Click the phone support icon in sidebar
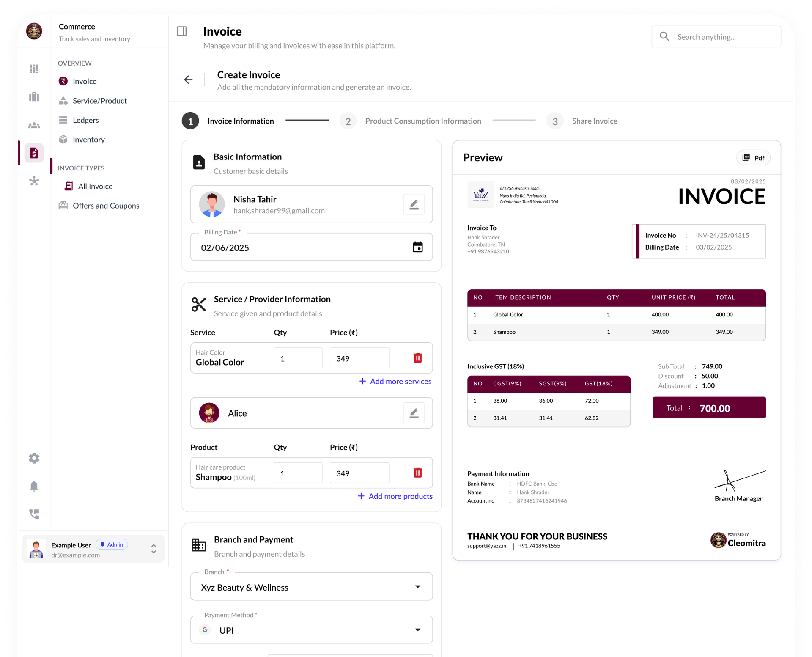 pyautogui.click(x=34, y=514)
